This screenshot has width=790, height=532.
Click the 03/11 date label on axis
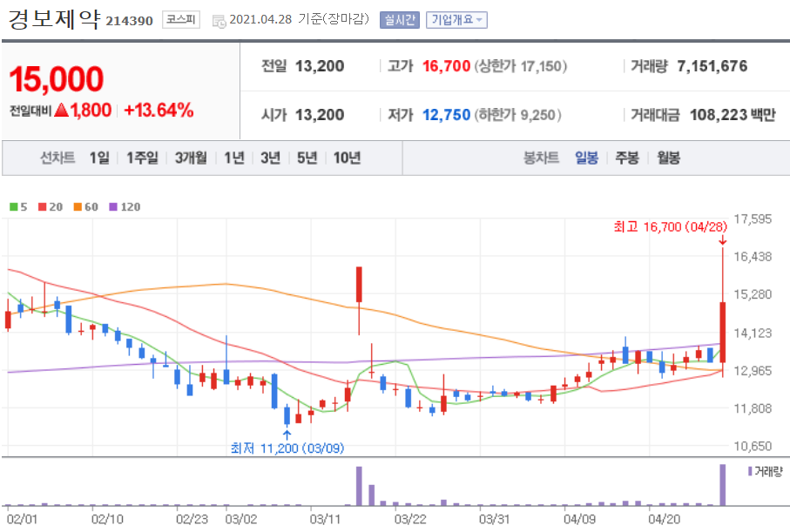(x=326, y=518)
